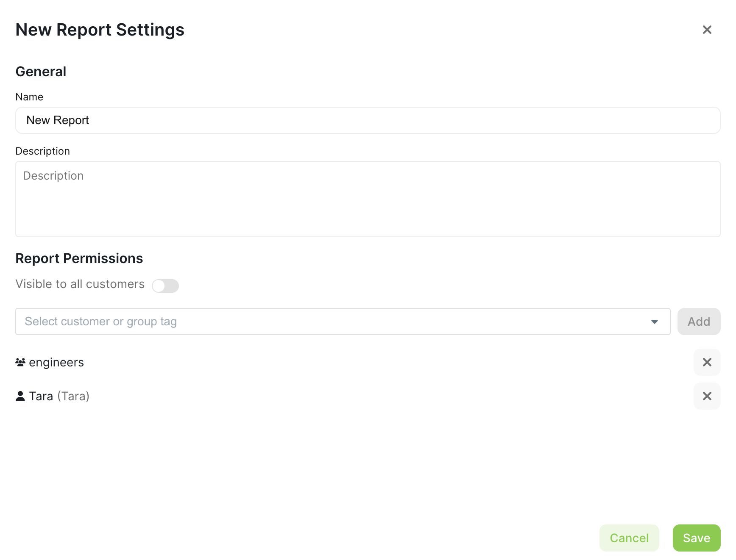Click the engineers group icon

(20, 362)
